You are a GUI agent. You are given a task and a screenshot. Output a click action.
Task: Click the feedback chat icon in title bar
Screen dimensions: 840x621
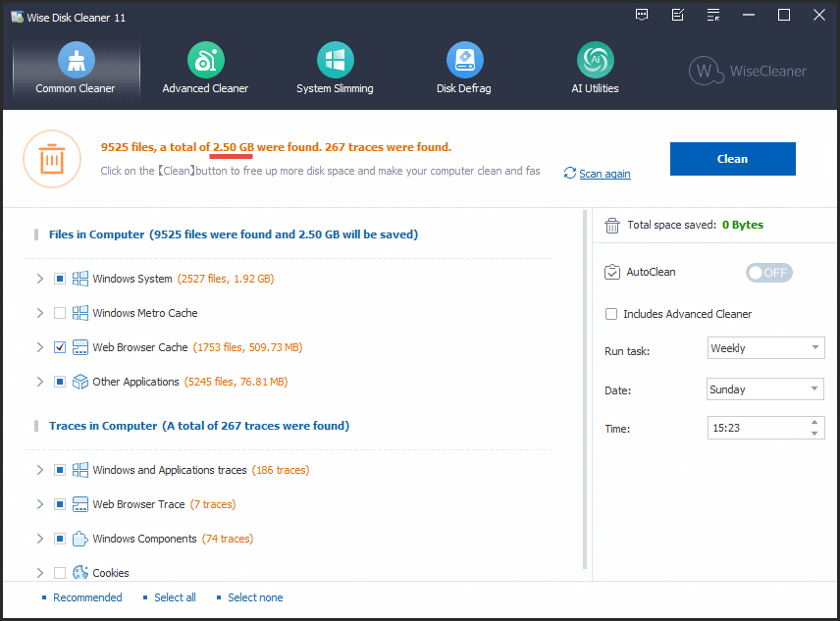[x=641, y=15]
